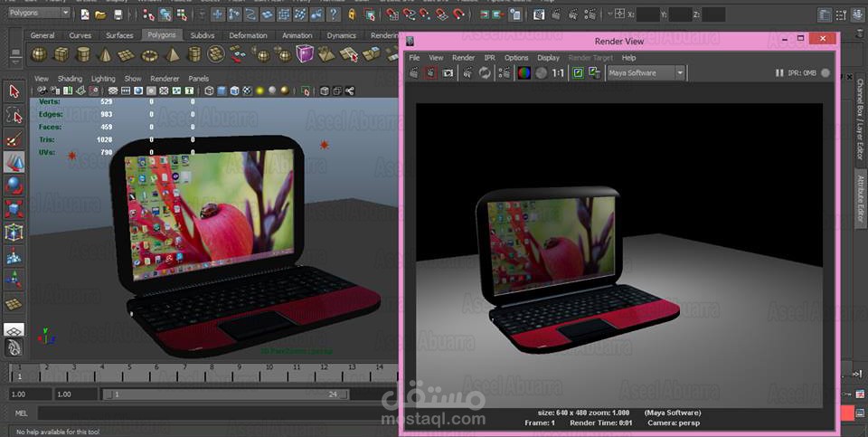Viewport: 868px width, 437px height.
Task: Create a polygon cylinder from the shelf
Action: (83, 54)
